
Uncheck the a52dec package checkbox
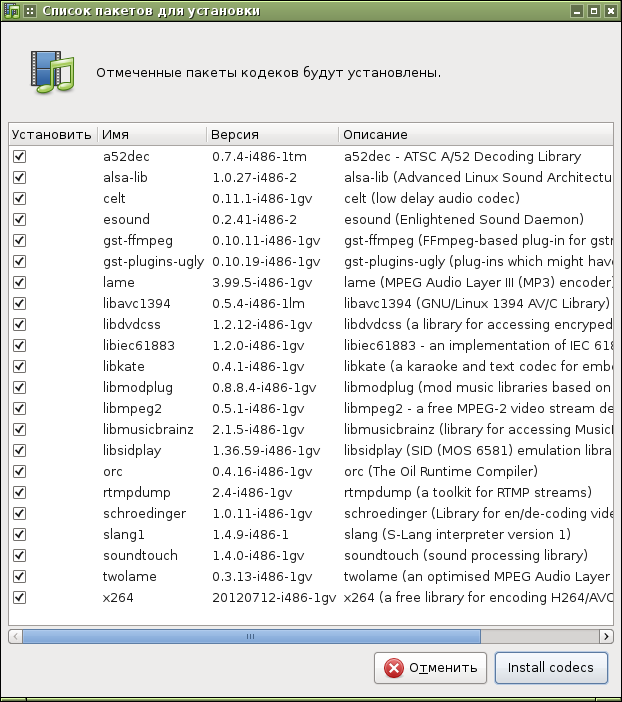[x=19, y=156]
